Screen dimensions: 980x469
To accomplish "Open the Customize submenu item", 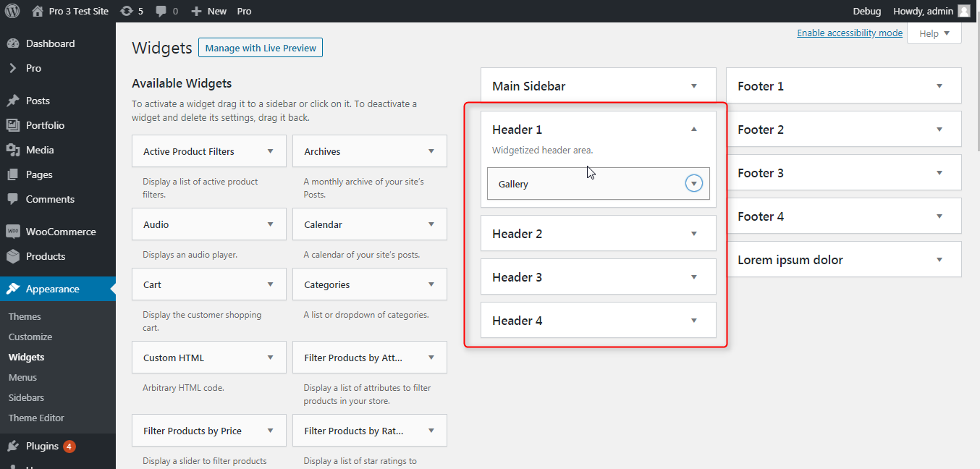I will pos(30,337).
